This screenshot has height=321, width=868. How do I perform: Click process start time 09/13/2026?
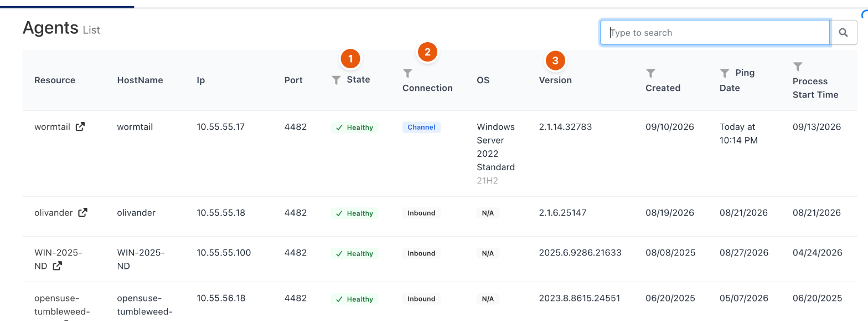coord(817,126)
